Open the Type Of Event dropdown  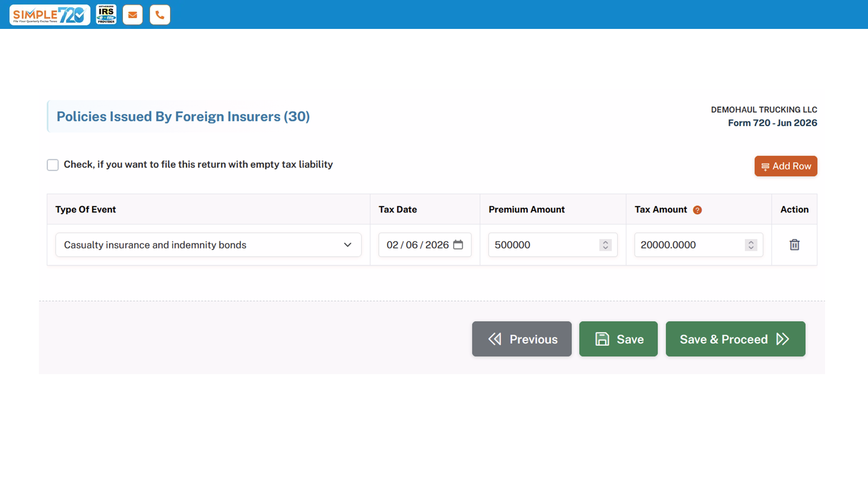208,245
